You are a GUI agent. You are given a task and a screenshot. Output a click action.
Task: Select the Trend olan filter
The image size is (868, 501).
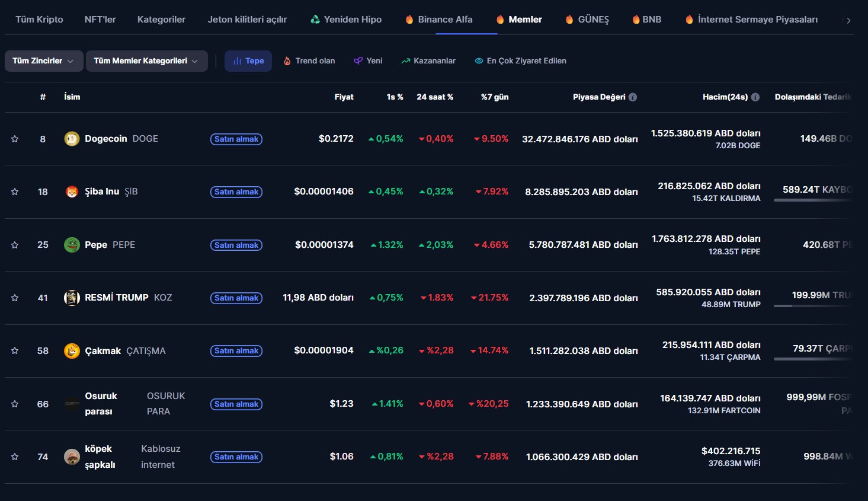[x=309, y=61]
